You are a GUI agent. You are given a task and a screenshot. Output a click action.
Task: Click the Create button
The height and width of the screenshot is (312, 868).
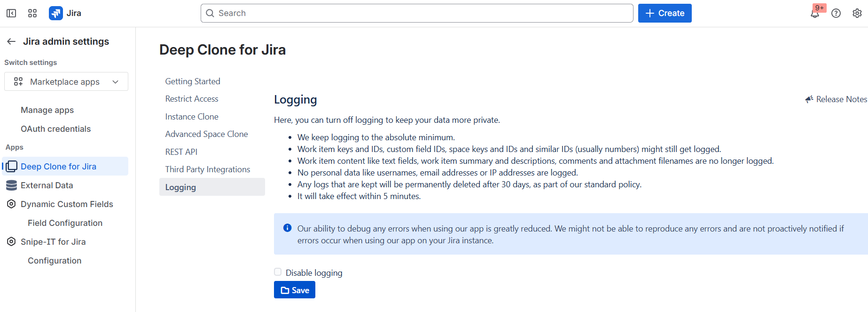[665, 13]
